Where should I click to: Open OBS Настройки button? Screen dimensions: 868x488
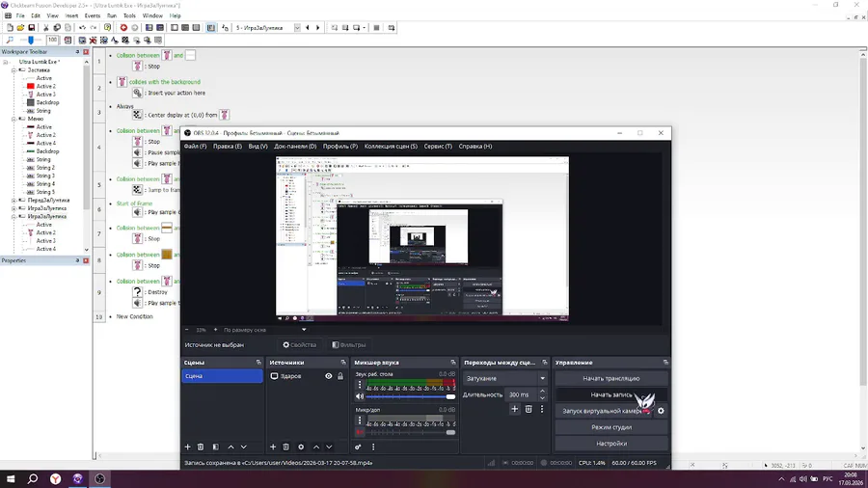pos(611,444)
